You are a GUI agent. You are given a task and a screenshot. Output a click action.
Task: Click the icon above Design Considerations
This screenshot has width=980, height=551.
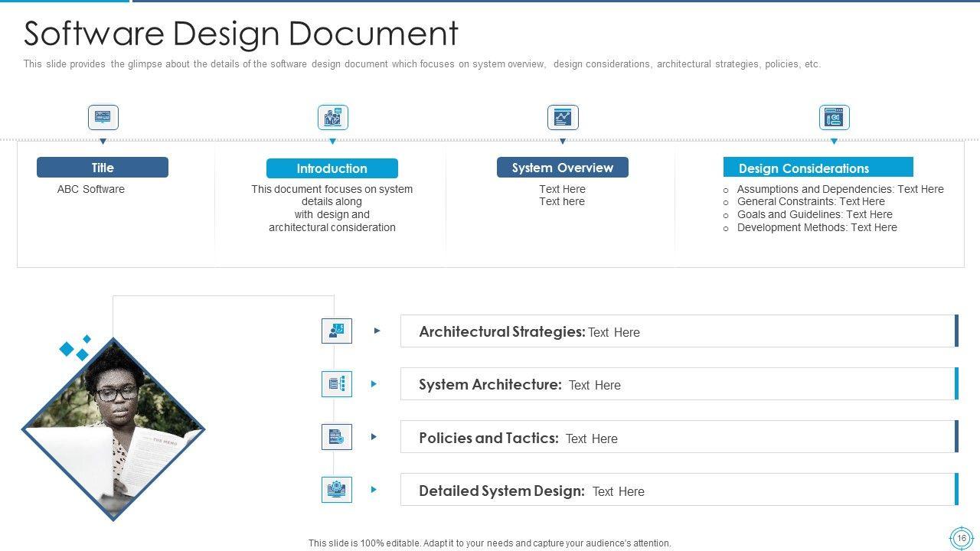click(834, 118)
